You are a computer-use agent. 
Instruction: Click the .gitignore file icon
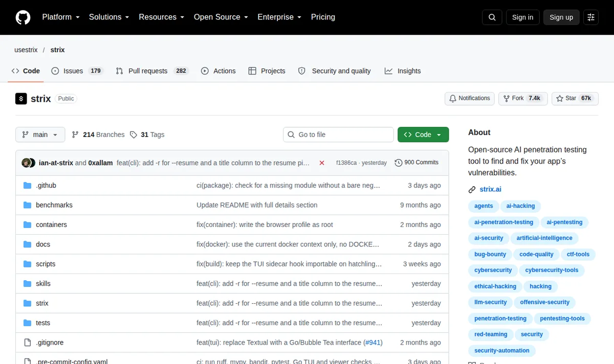coord(28,343)
